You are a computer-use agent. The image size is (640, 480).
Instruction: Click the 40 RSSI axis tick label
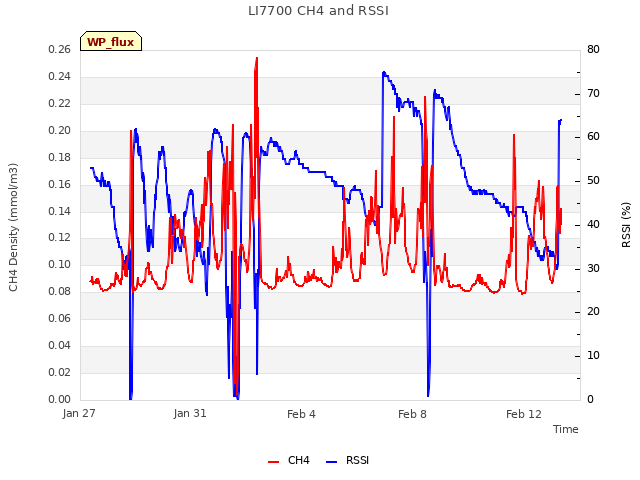click(x=593, y=224)
